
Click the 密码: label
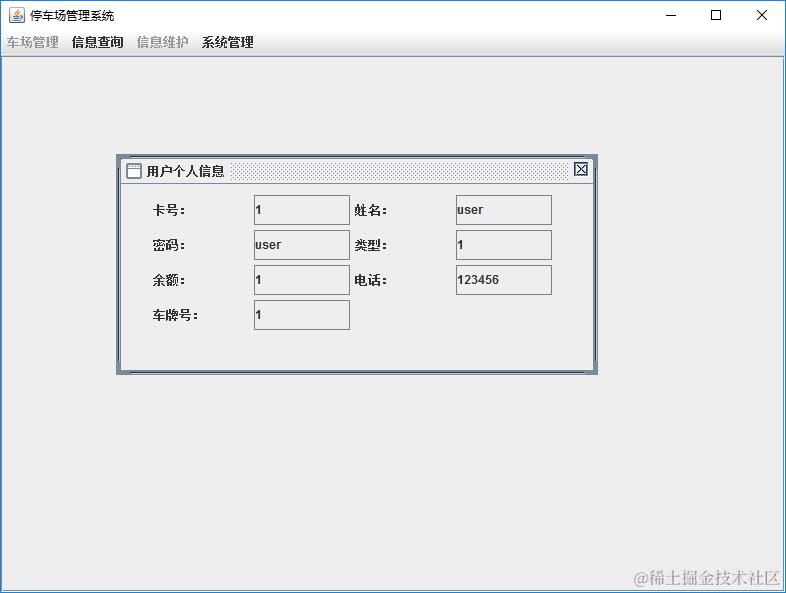(169, 245)
